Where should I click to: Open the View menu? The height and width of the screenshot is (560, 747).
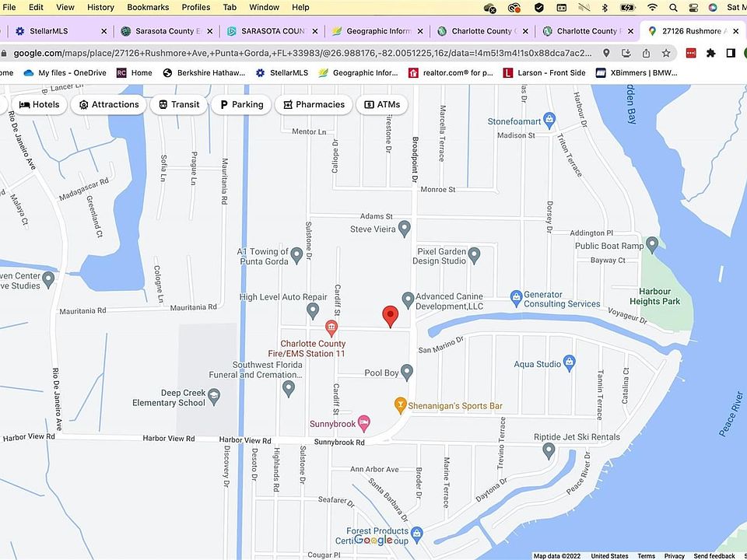(x=65, y=7)
